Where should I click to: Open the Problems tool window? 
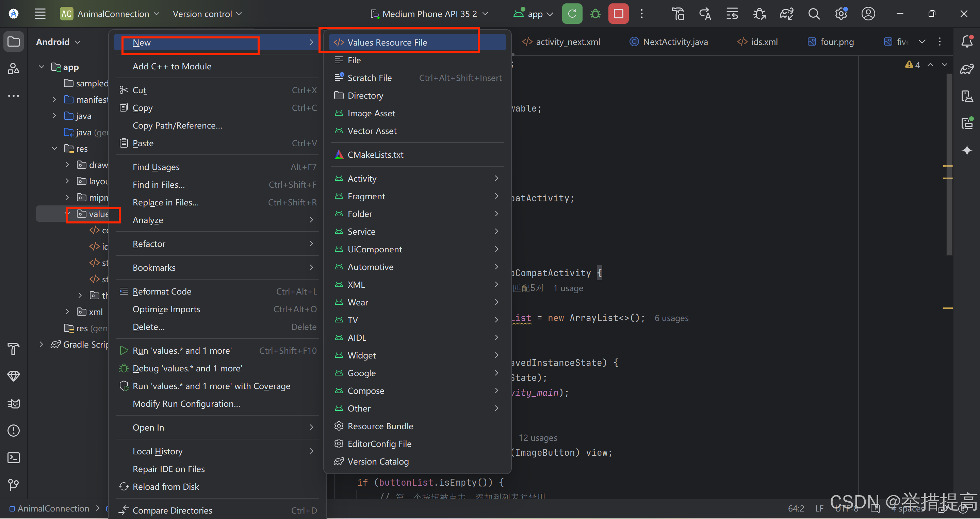pos(14,431)
